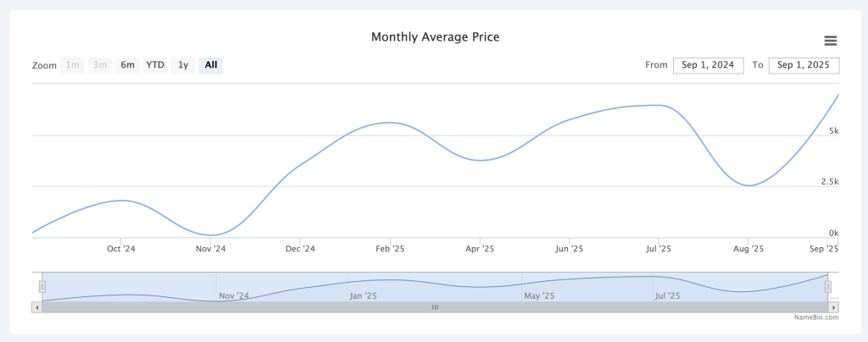Click the 3m zoom button
This screenshot has height=342, width=868.
point(100,65)
